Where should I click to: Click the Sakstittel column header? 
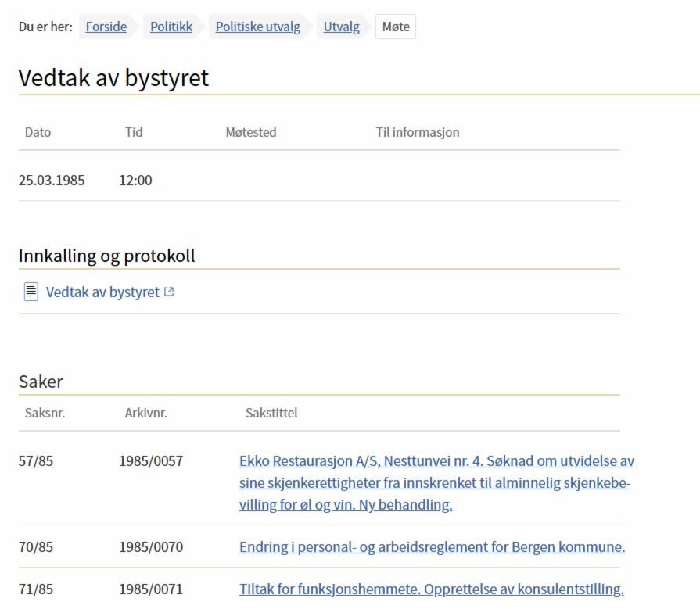pos(271,413)
